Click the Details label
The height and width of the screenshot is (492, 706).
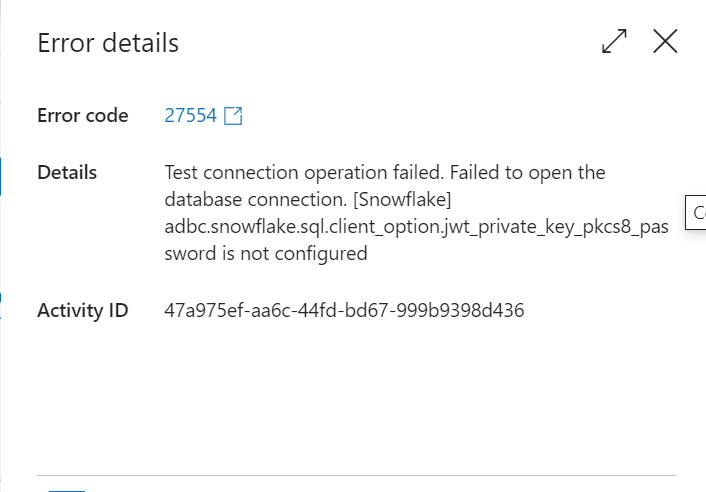click(67, 172)
